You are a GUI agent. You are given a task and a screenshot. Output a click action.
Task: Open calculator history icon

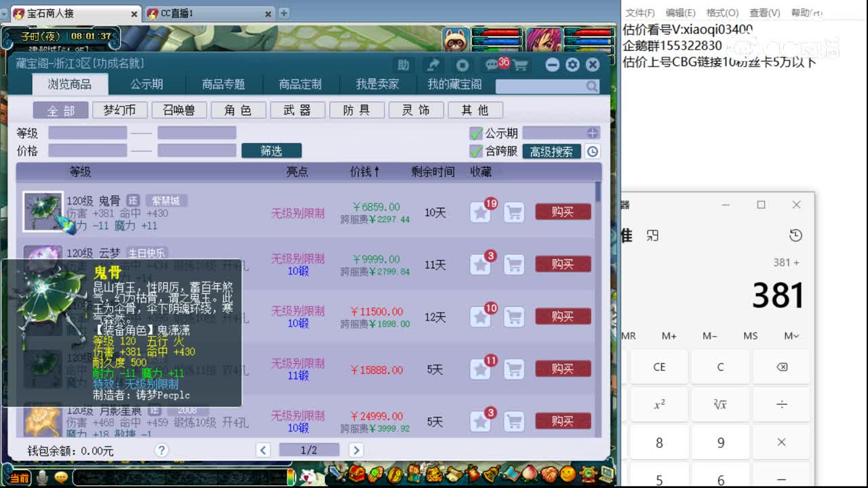pyautogui.click(x=795, y=235)
